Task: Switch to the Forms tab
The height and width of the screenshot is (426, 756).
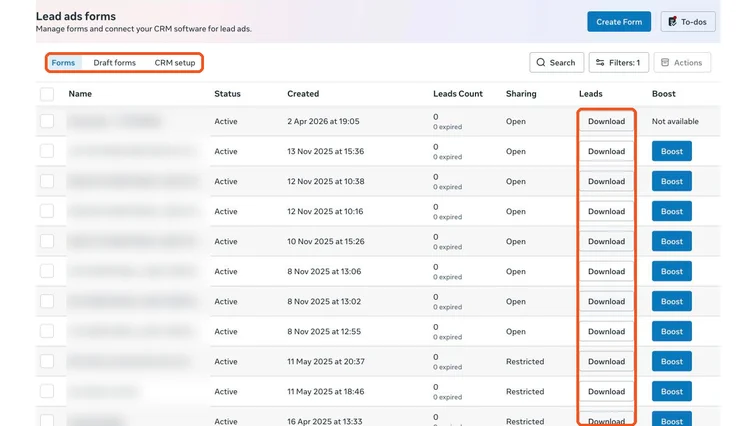Action: [63, 63]
